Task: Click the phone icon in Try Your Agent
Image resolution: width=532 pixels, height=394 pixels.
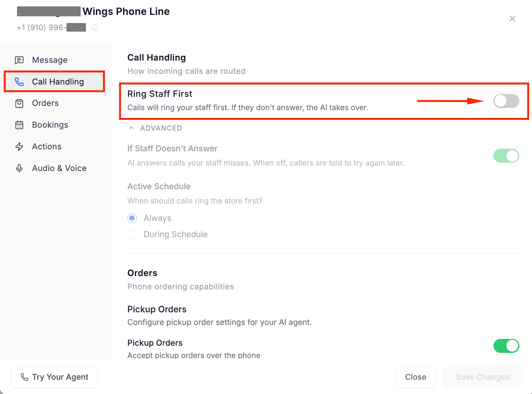Action: [24, 377]
